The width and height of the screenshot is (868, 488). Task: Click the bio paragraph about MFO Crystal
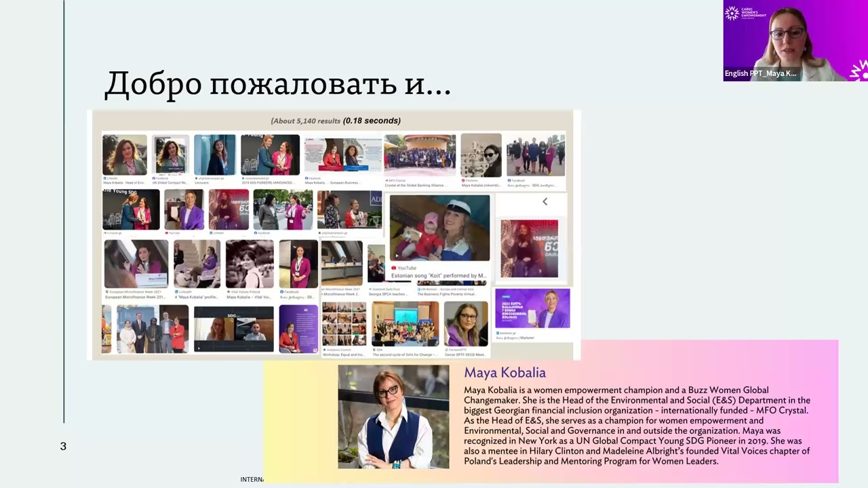[x=637, y=426]
